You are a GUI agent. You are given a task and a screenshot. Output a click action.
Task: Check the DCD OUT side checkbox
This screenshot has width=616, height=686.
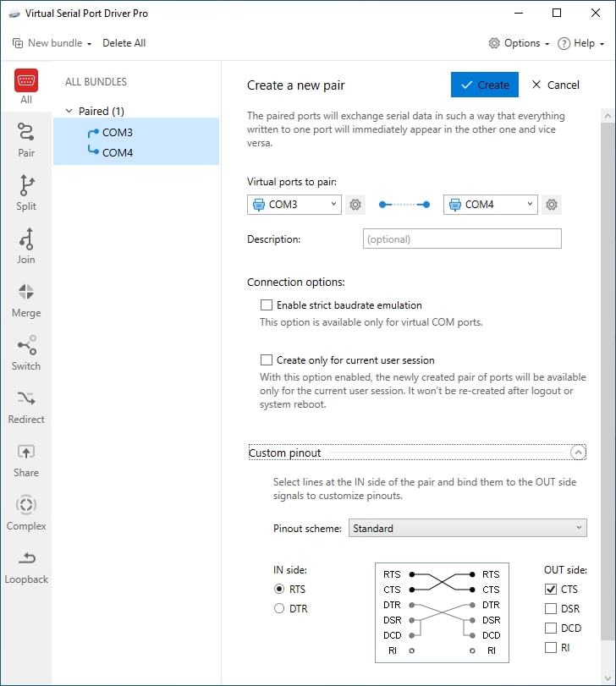(551, 628)
